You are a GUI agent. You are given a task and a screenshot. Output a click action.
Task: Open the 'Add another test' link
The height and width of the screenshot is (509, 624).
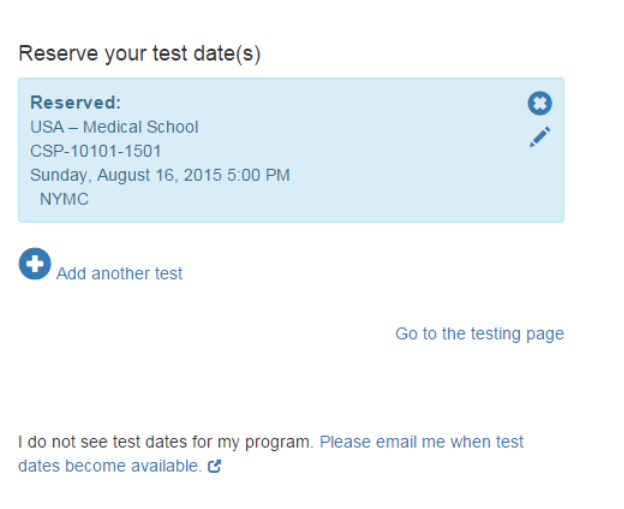119,273
